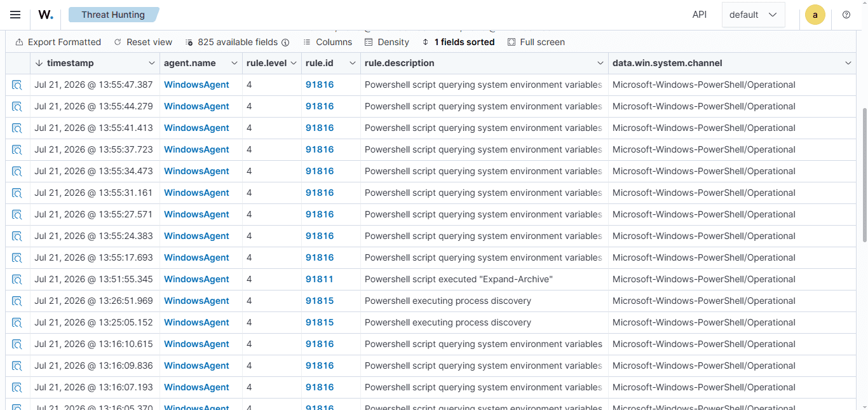Open WindowsAgent link in 13:26:51.969 row
This screenshot has width=868, height=410.
pyautogui.click(x=196, y=301)
